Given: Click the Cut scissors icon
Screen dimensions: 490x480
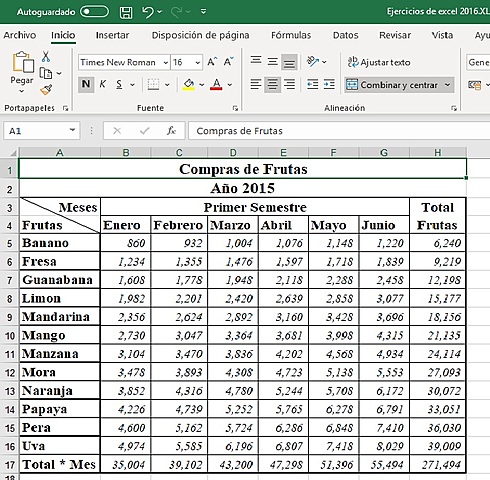Looking at the screenshot, I should tap(46, 57).
